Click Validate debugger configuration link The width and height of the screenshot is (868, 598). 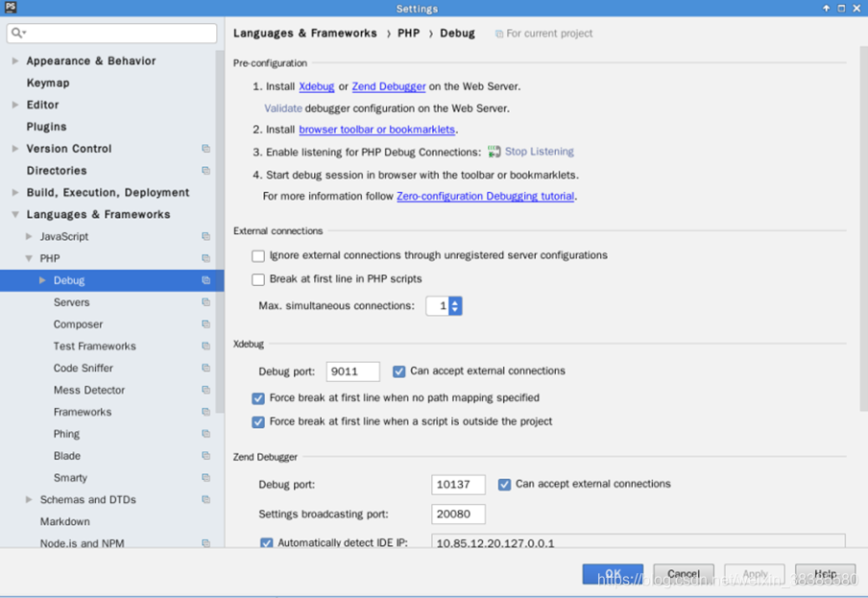coord(283,108)
